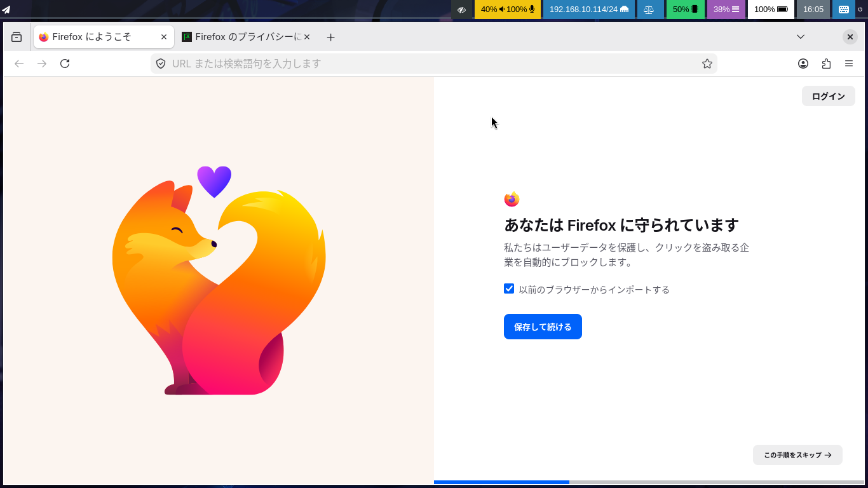Click the fox illustration image

tap(219, 281)
